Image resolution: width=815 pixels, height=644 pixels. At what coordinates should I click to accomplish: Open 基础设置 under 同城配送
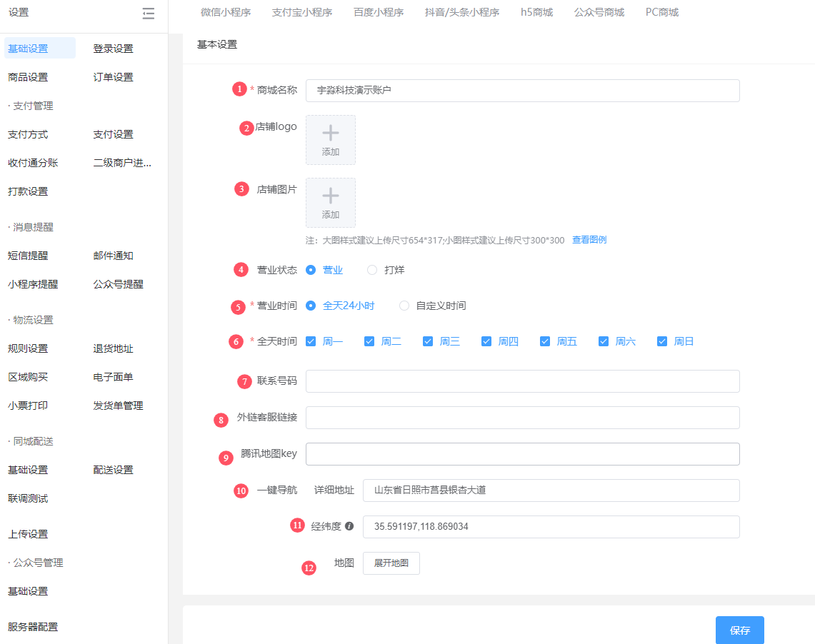(28, 470)
